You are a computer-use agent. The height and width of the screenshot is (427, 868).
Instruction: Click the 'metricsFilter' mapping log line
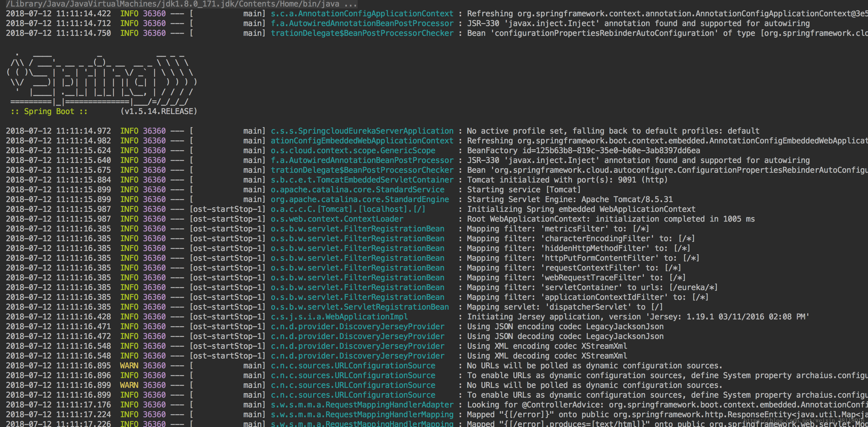pos(558,228)
